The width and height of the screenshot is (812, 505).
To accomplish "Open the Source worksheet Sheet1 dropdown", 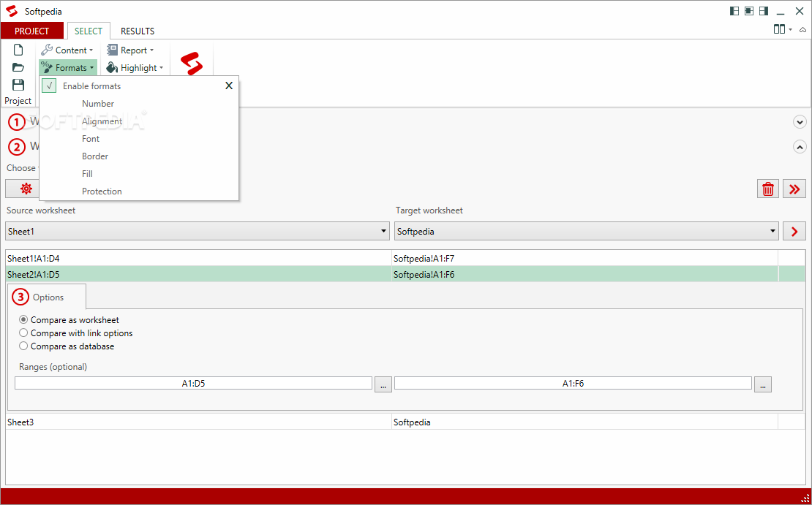I will (198, 231).
